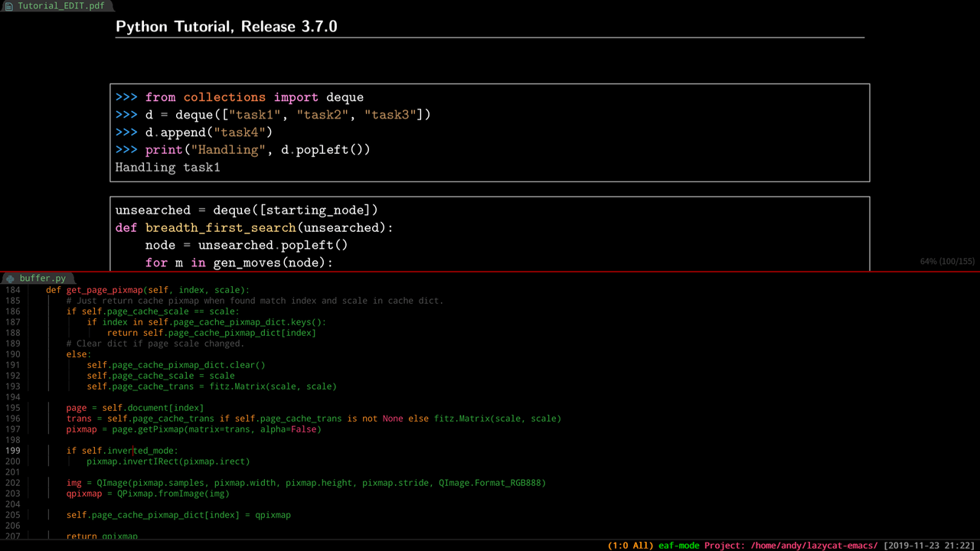
Task: Switch to the buffer.py tab
Action: (37, 279)
